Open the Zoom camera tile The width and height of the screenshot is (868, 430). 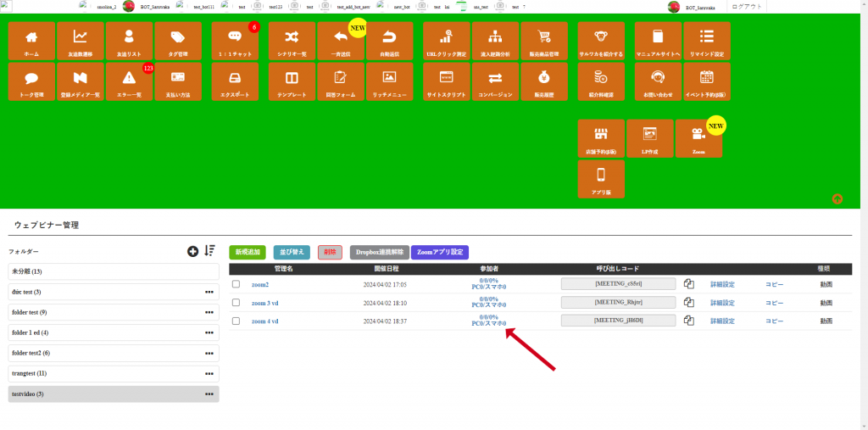698,138
